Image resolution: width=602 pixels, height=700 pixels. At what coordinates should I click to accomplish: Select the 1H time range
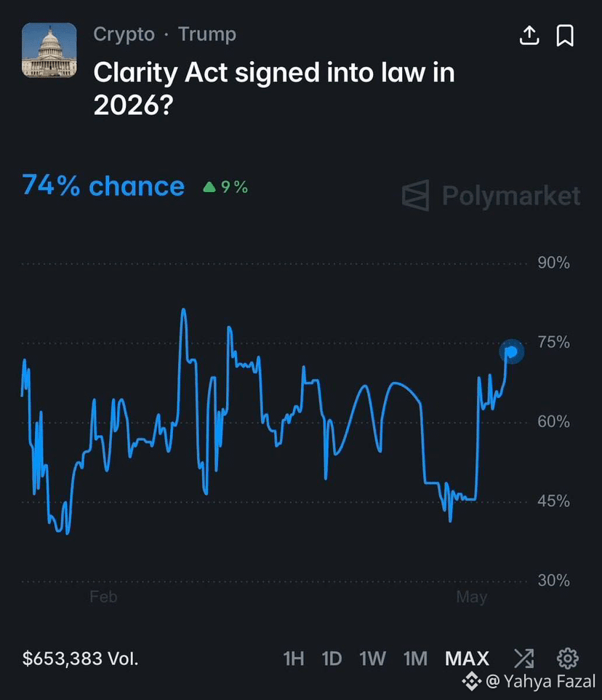click(294, 659)
